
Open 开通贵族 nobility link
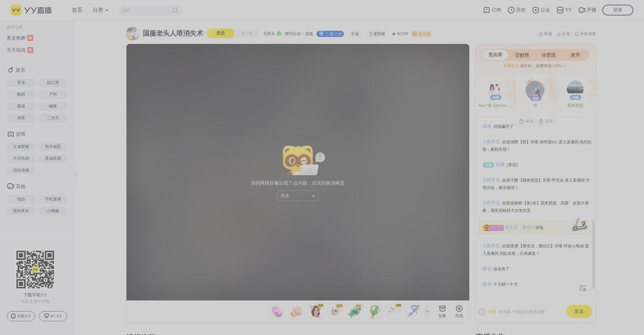coord(511,66)
